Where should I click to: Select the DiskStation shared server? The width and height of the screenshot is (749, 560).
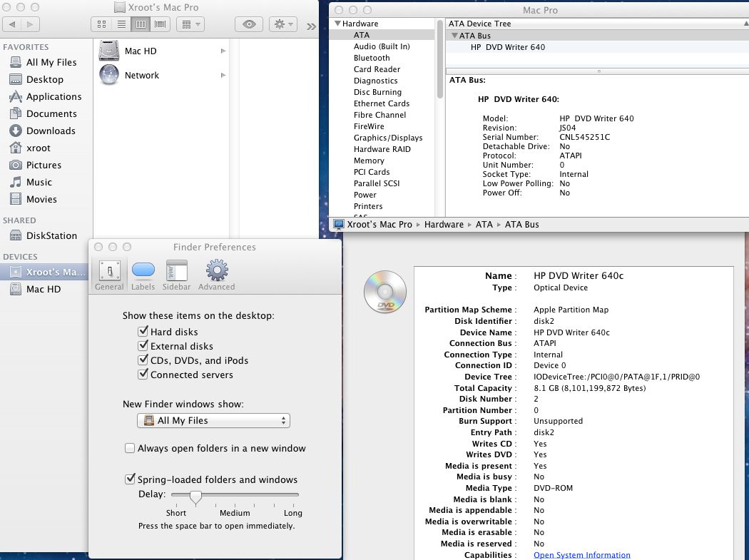pyautogui.click(x=51, y=235)
